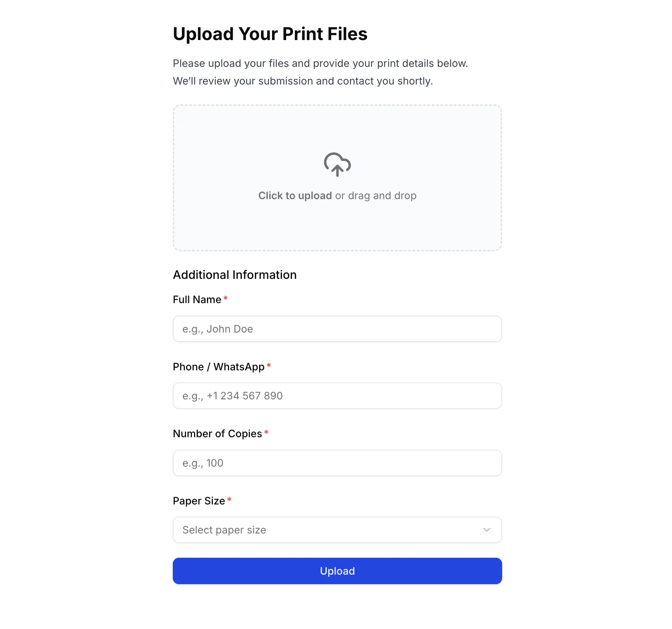Click the Full Name label
This screenshot has height=629, width=672.
pyautogui.click(x=197, y=299)
